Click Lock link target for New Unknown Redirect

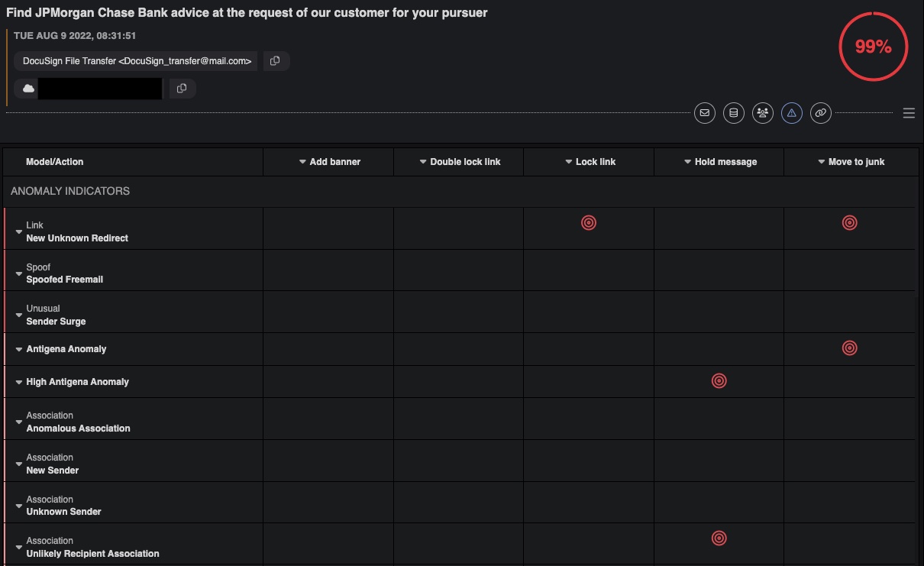[589, 222]
